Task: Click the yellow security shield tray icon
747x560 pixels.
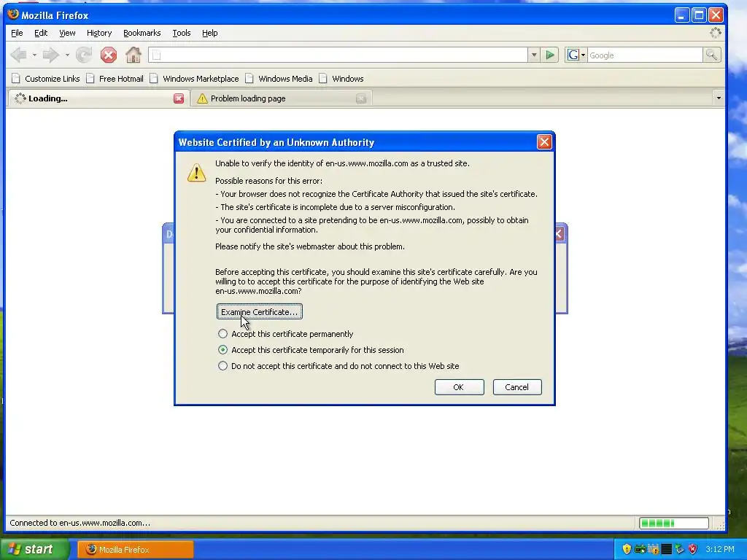Action: tap(627, 549)
